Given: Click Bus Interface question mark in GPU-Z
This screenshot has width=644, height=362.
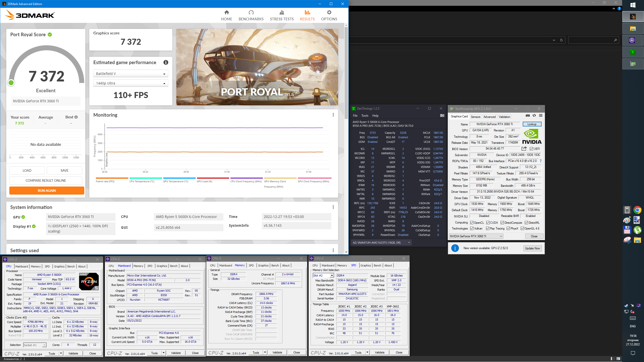Looking at the screenshot, I should pyautogui.click(x=540, y=161).
